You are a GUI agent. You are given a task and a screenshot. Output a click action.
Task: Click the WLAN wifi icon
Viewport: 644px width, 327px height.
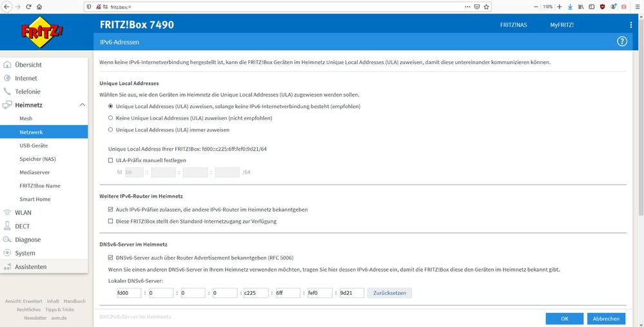pyautogui.click(x=7, y=212)
